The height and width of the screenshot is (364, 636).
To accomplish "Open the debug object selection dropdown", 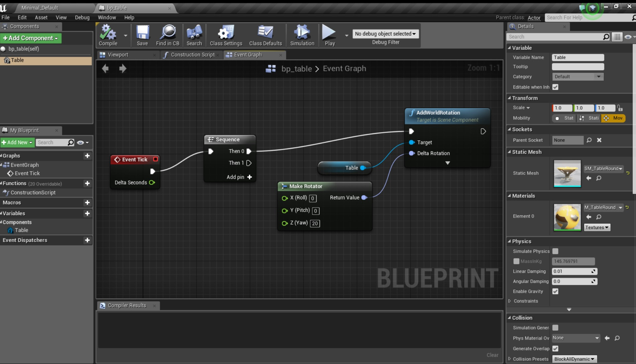I will click(386, 34).
